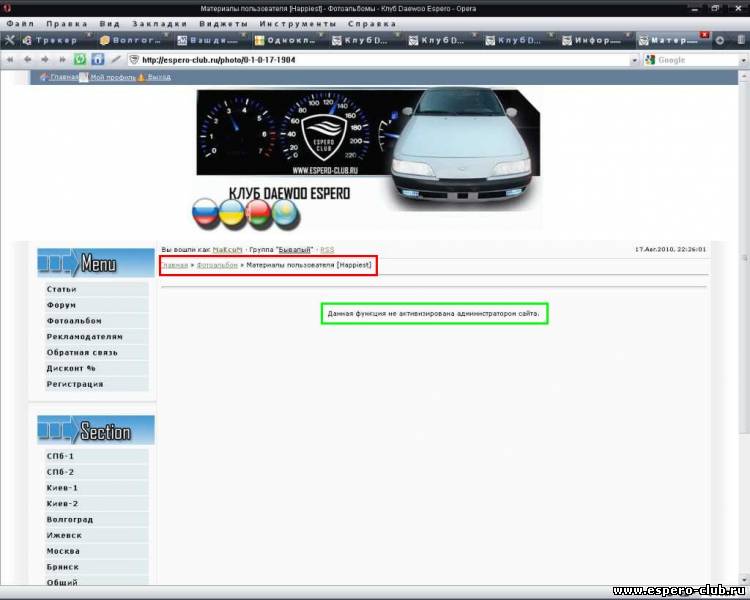Open Фотоальбом in the Menu sidebar
This screenshot has height=600, width=750.
tap(97, 321)
